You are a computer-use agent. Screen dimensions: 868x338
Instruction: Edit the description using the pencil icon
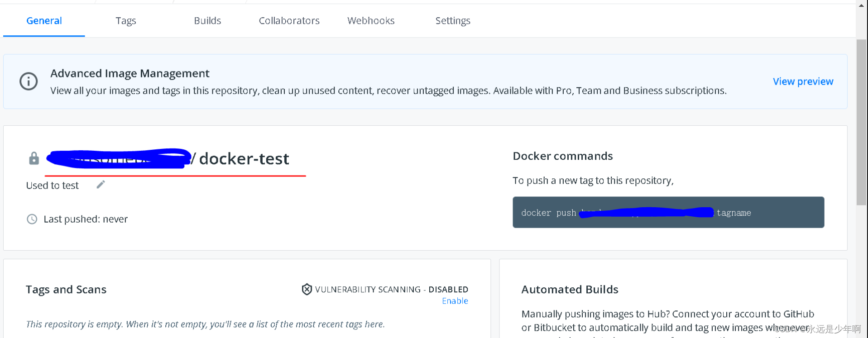(x=101, y=184)
